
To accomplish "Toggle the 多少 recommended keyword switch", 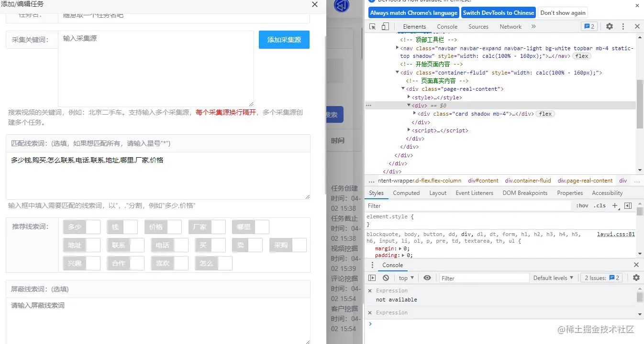I will click(x=82, y=227).
